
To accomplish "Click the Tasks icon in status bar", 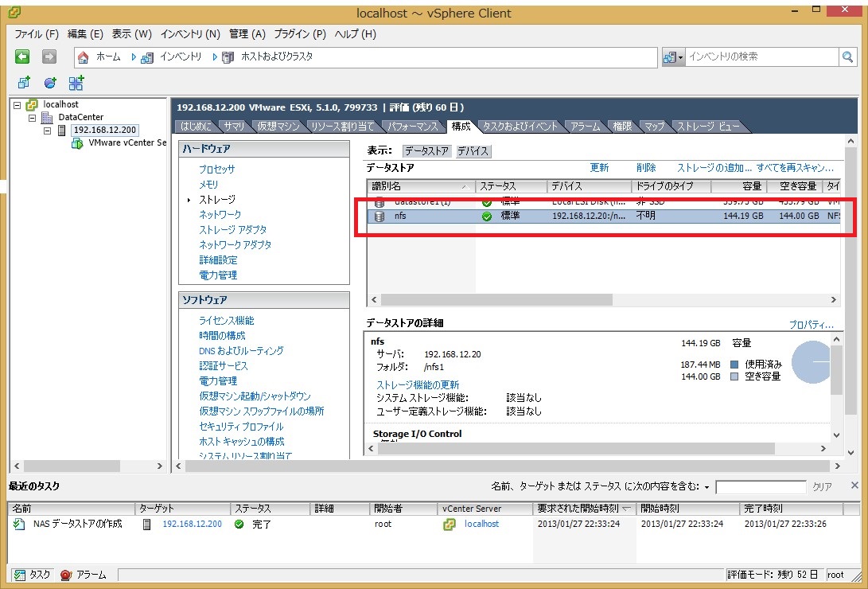I will 19,575.
